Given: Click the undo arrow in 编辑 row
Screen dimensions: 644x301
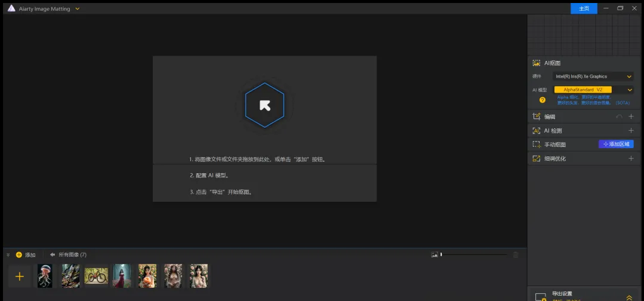Looking at the screenshot, I should tap(619, 117).
